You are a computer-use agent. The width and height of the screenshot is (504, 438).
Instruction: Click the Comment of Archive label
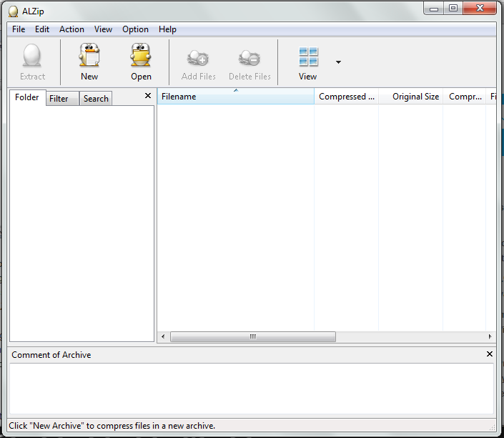coord(51,355)
